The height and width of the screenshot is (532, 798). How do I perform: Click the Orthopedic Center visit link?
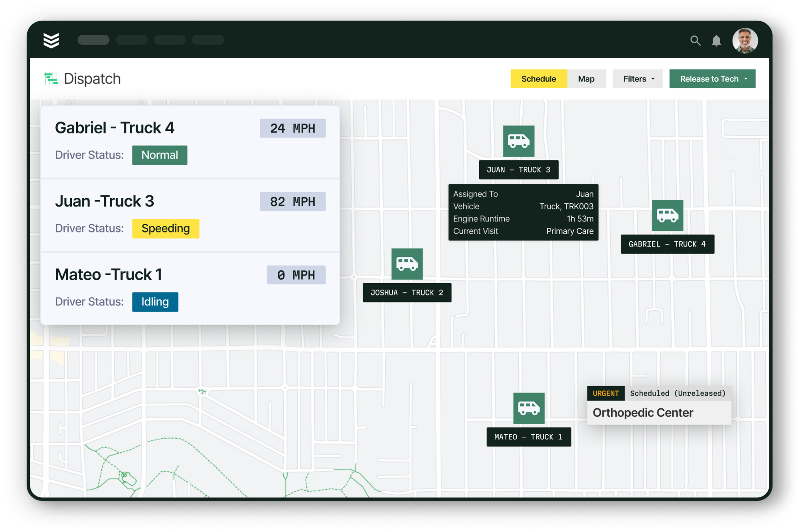point(642,412)
